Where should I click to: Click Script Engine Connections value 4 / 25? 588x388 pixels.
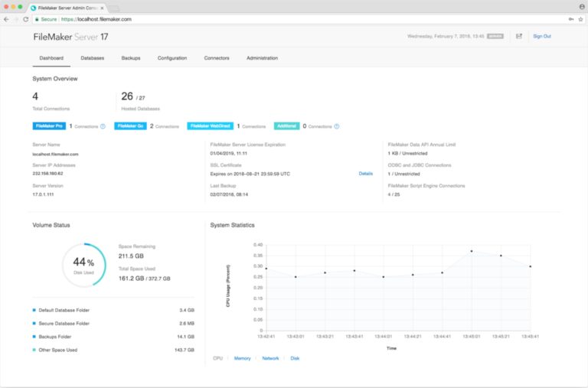point(394,194)
